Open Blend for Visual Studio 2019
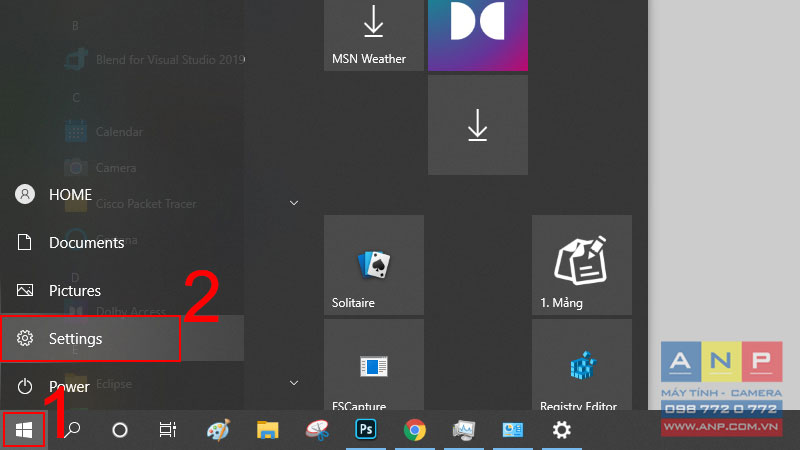The height and width of the screenshot is (450, 800). point(154,60)
